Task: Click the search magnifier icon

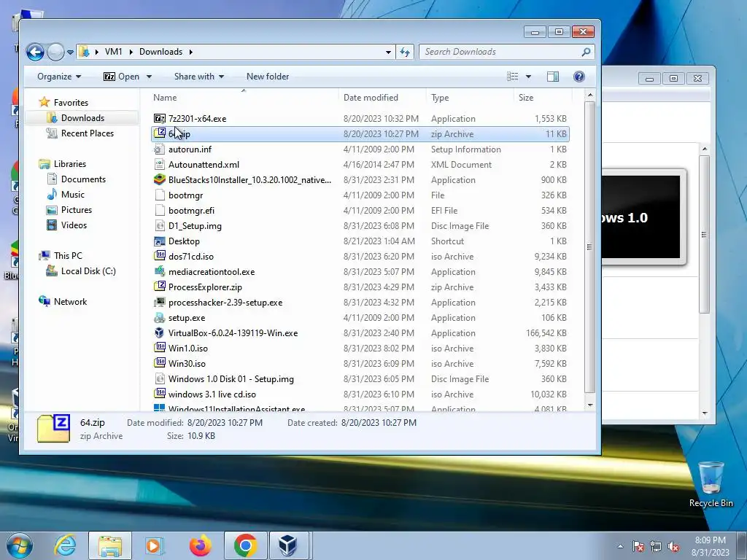Action: (x=587, y=52)
